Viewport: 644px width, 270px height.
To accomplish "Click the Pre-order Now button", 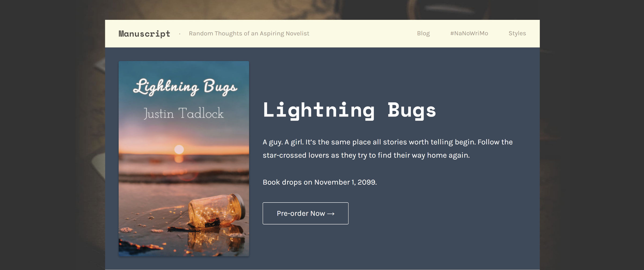I will (x=305, y=213).
